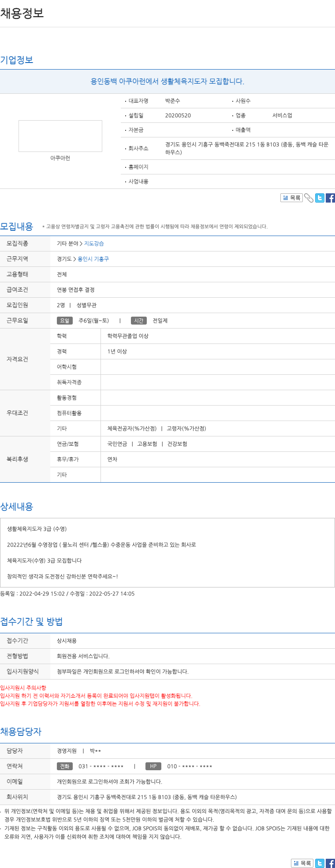Image resolution: width=335 pixels, height=868 pixels.
Task: Click the 접수기간 및 방법 heading
Action: [x=31, y=621]
